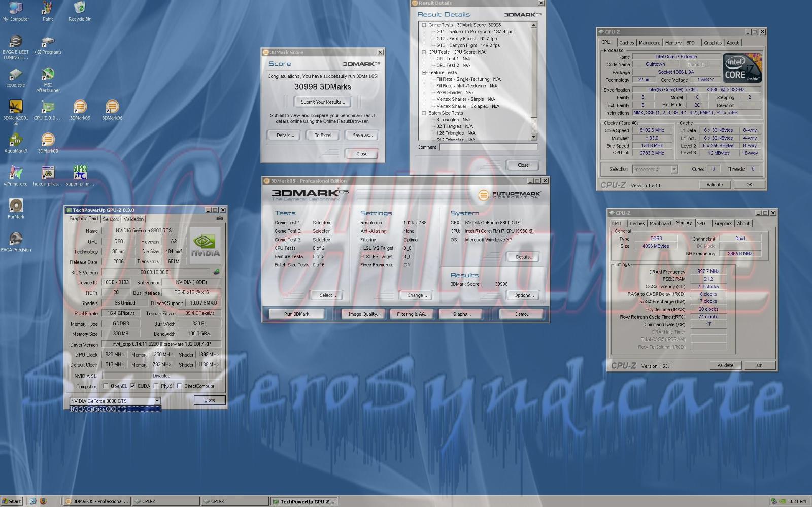Open Graphics tab in bottom CPU-Z window
This screenshot has height=507, width=812.
(x=723, y=223)
